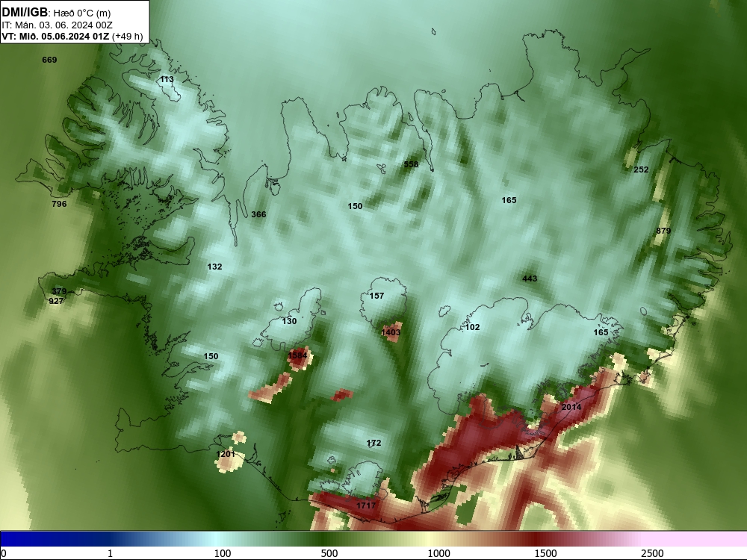Click the DMI/IGB title in header box
Screen dimensions: 747x560
(x=25, y=13)
